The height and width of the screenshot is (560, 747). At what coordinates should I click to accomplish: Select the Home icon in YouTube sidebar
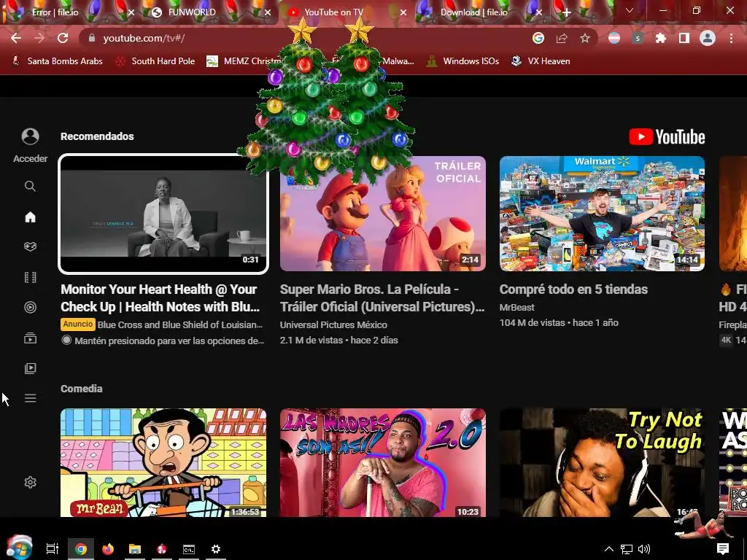click(x=30, y=217)
